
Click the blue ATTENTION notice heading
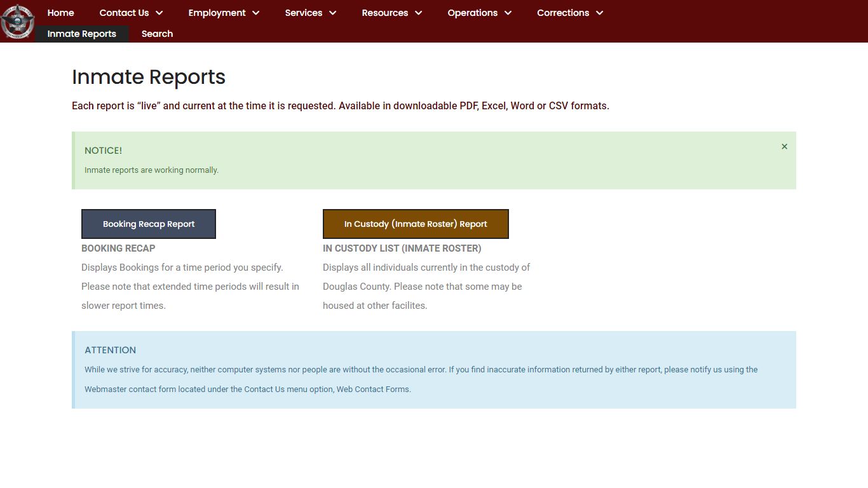click(110, 350)
